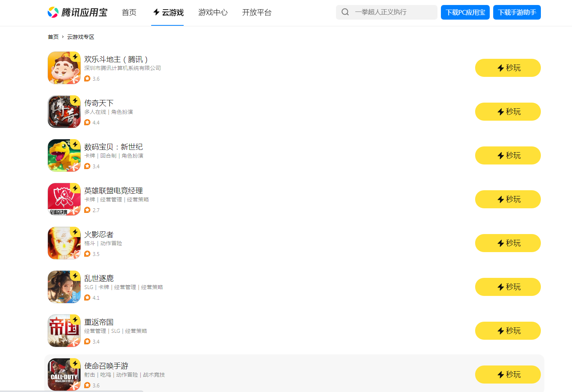Viewport: 572px width, 392px height.
Task: Click the title 重返帝国
Action: (x=99, y=322)
